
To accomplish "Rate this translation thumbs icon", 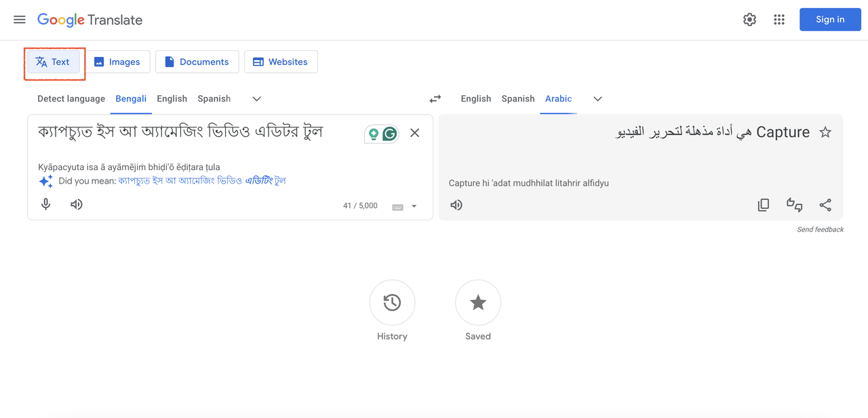I will [x=795, y=205].
